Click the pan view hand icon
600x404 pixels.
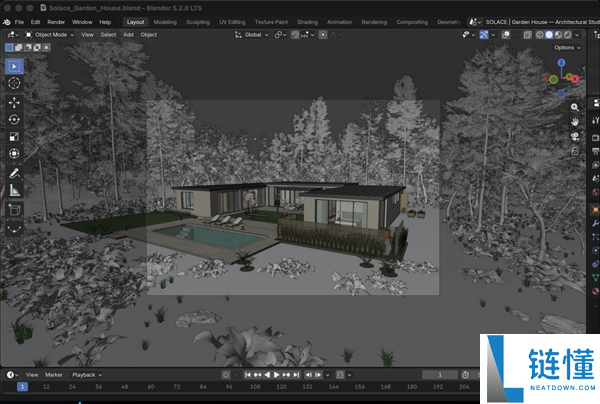click(x=574, y=122)
